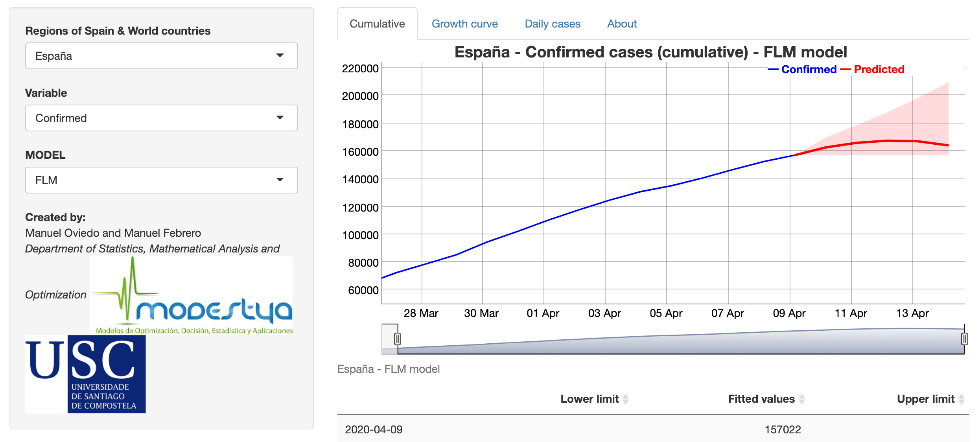Click the Modestya logo image
The width and height of the screenshot is (980, 442).
191,296
